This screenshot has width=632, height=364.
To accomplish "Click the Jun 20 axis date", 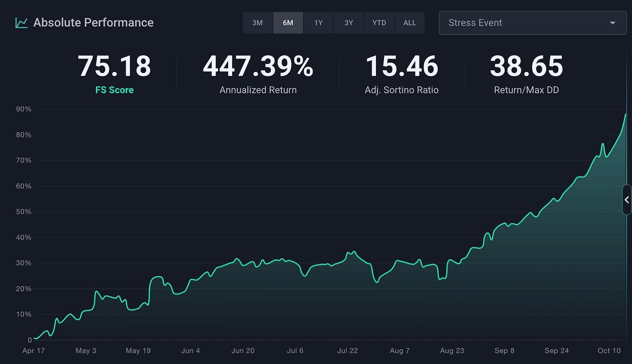I will (243, 351).
